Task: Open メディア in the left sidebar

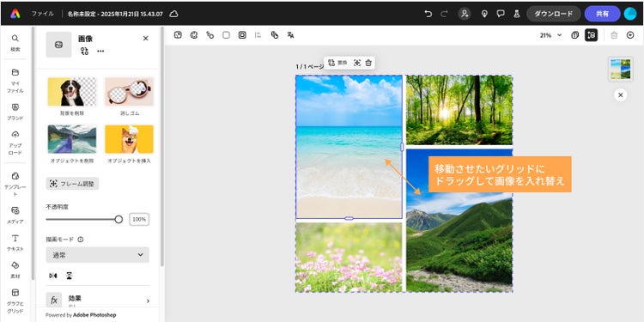Action: [15, 216]
